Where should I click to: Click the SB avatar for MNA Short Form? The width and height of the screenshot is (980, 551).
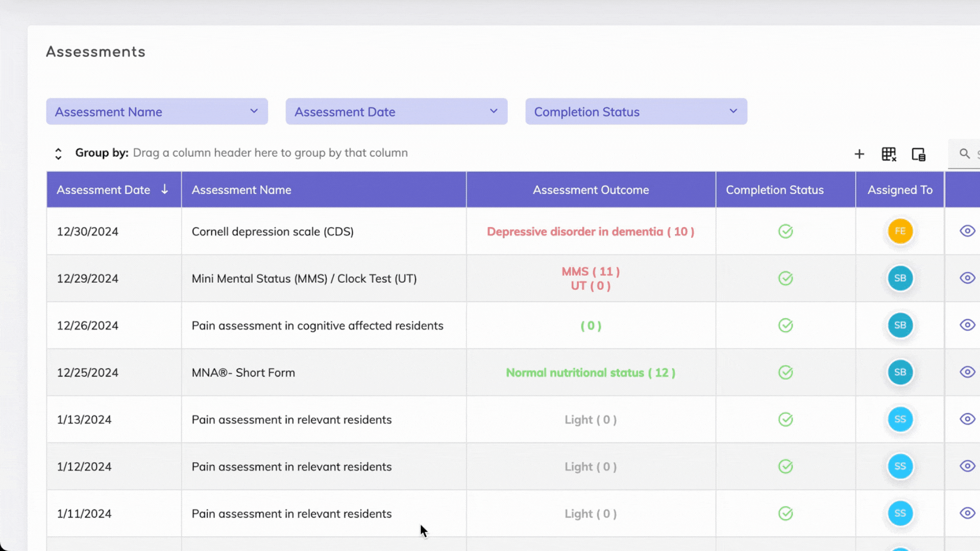(x=900, y=372)
